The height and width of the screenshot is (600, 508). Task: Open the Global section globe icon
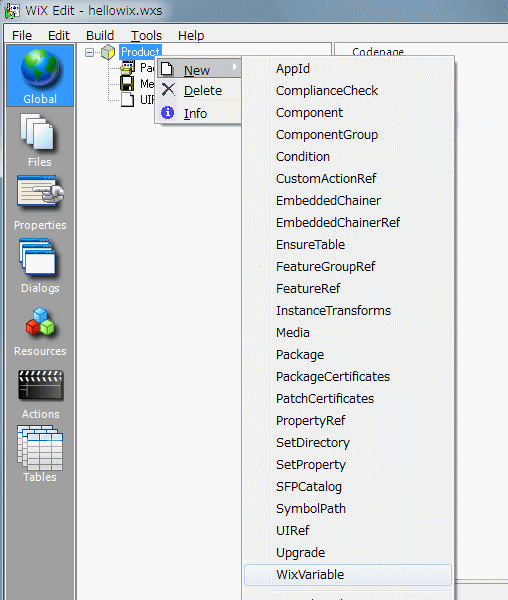point(40,68)
